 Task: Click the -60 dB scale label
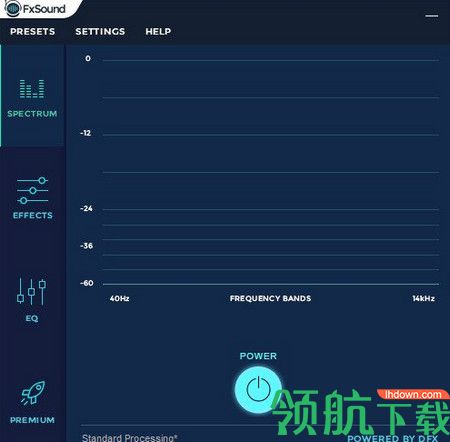87,283
